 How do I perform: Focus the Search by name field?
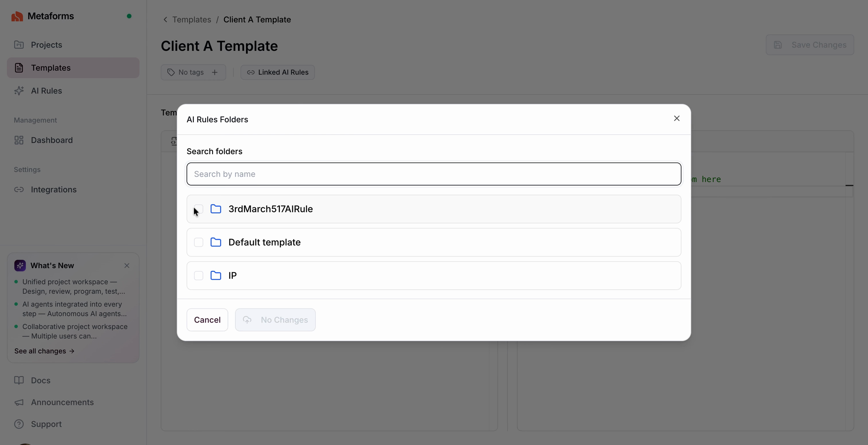coord(434,174)
